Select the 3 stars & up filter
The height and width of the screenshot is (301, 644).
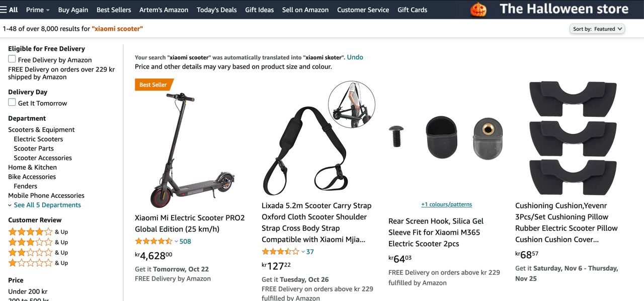pos(38,242)
